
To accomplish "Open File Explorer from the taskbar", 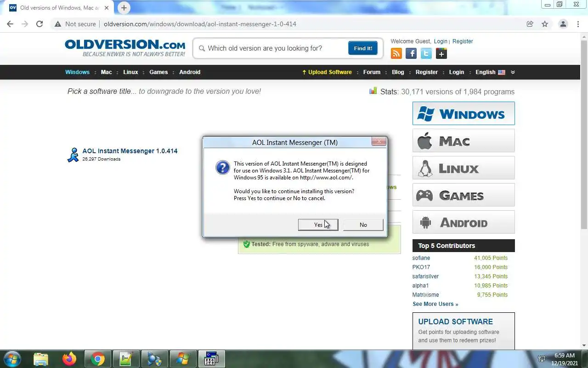I will click(41, 359).
